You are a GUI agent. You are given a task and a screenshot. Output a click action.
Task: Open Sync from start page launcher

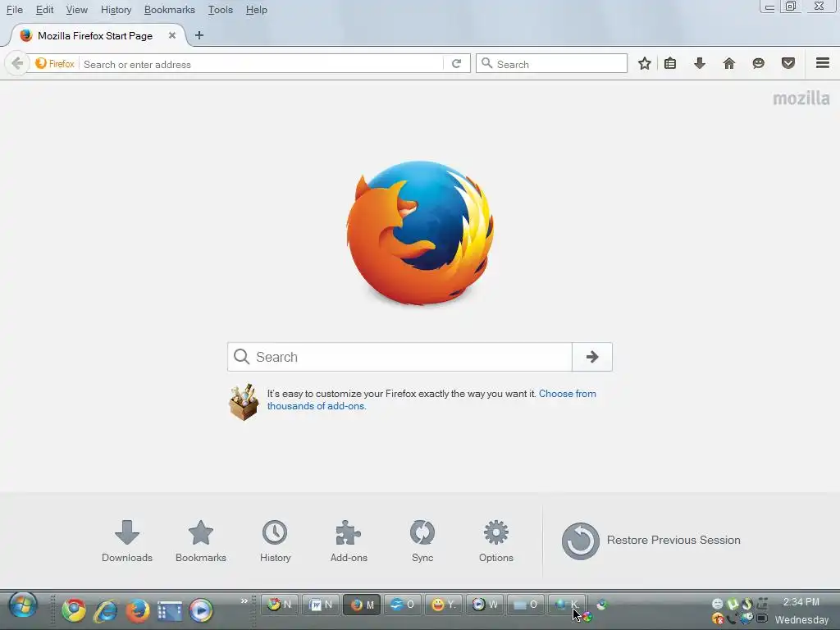click(x=422, y=541)
